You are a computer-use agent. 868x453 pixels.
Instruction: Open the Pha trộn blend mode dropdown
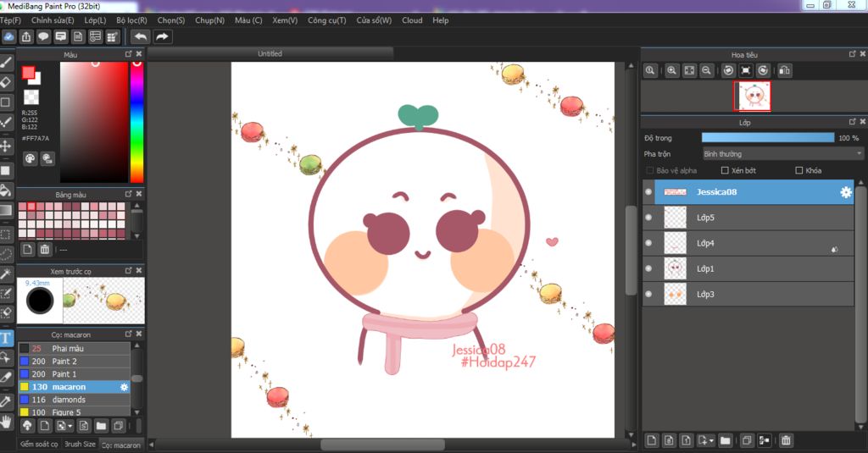click(x=782, y=154)
